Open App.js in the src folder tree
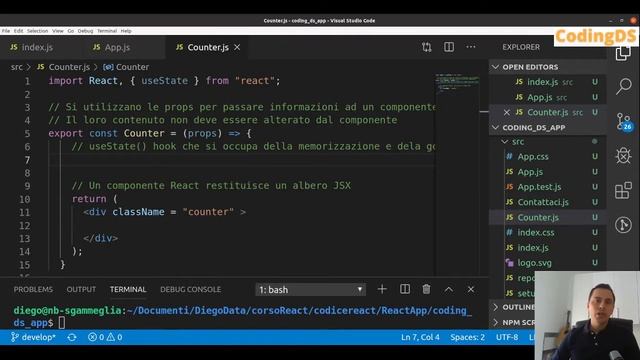640x360 pixels. [547, 172]
